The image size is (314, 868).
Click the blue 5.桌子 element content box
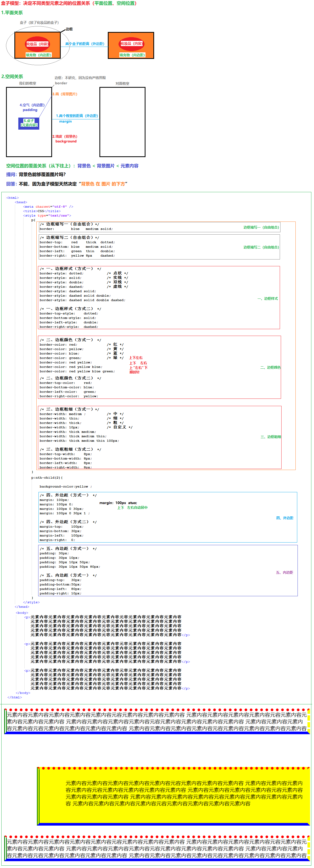[x=29, y=123]
